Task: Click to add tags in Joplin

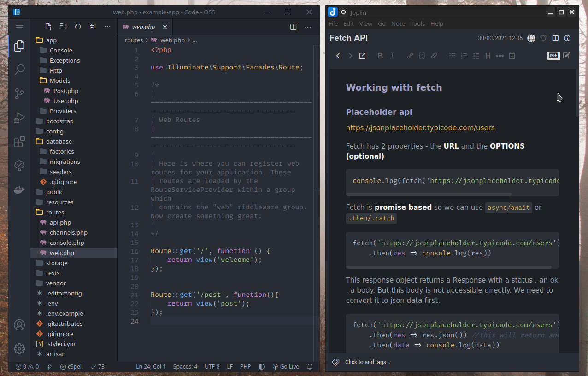Action: (x=367, y=362)
